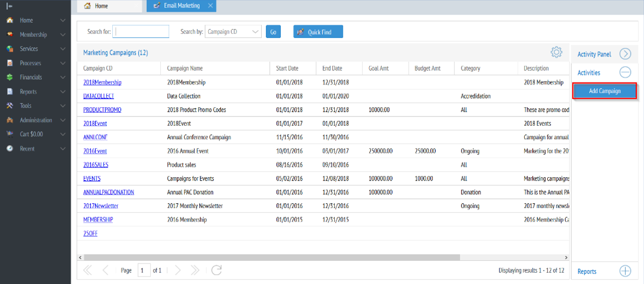Collapse the Activity Panel arrow
The image size is (644, 284).
click(625, 54)
